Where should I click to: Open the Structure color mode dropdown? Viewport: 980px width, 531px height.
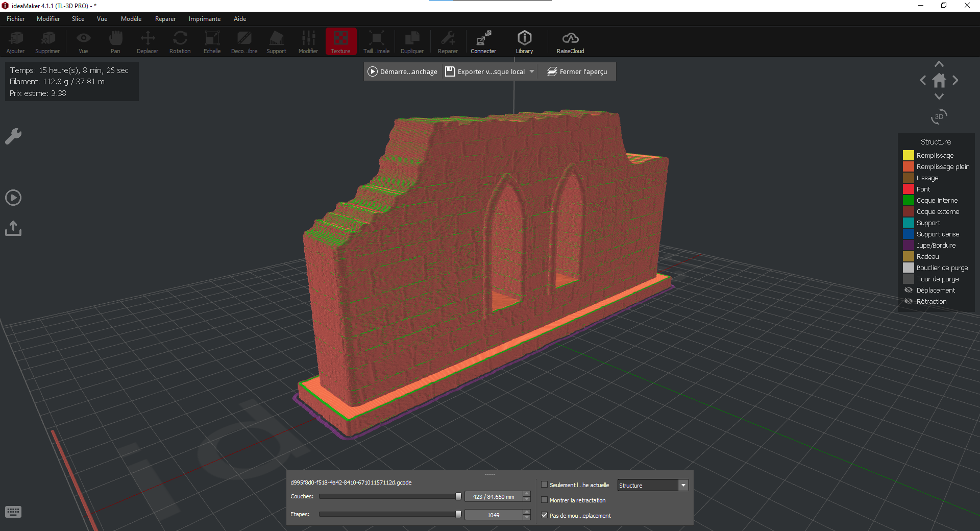click(x=653, y=485)
